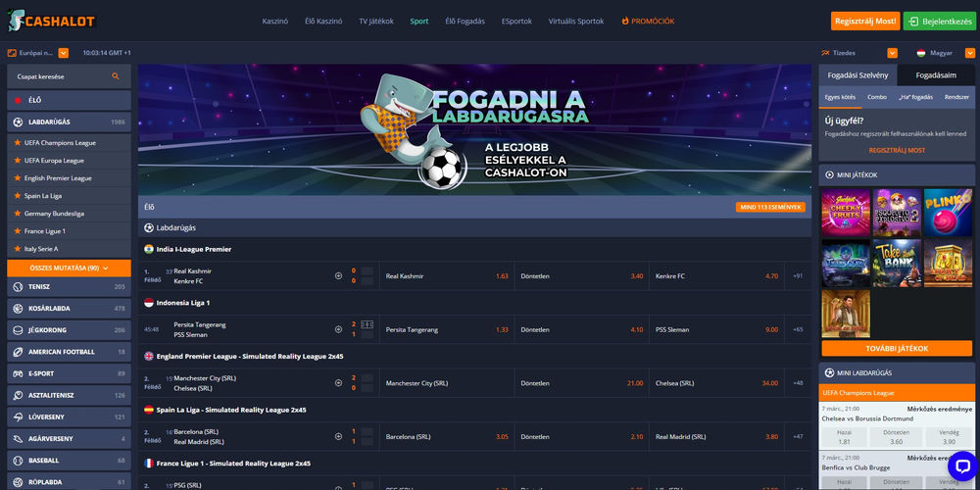Image resolution: width=980 pixels, height=490 pixels.
Task: Click the search magnifier icon in team search
Action: [116, 76]
